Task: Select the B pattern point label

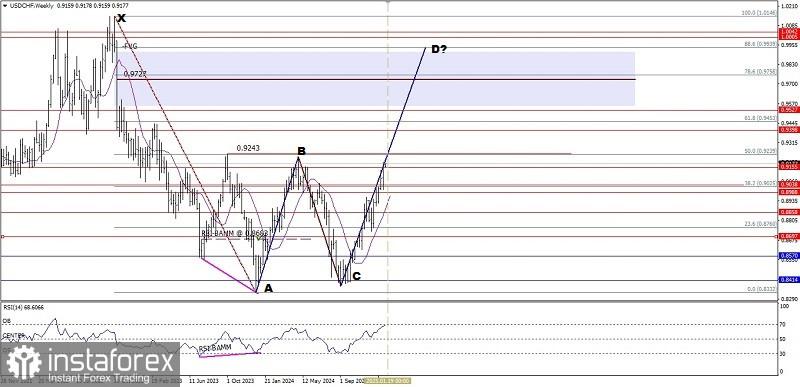Action: tap(302, 151)
